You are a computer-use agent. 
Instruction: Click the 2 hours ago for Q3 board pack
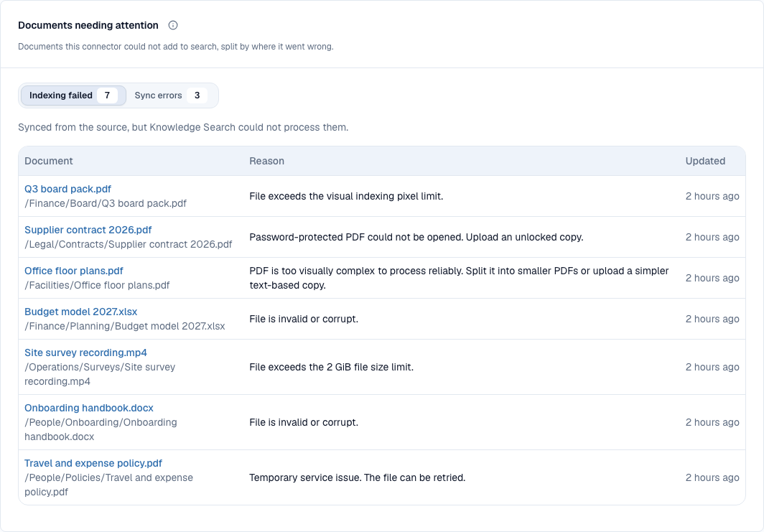pos(712,196)
